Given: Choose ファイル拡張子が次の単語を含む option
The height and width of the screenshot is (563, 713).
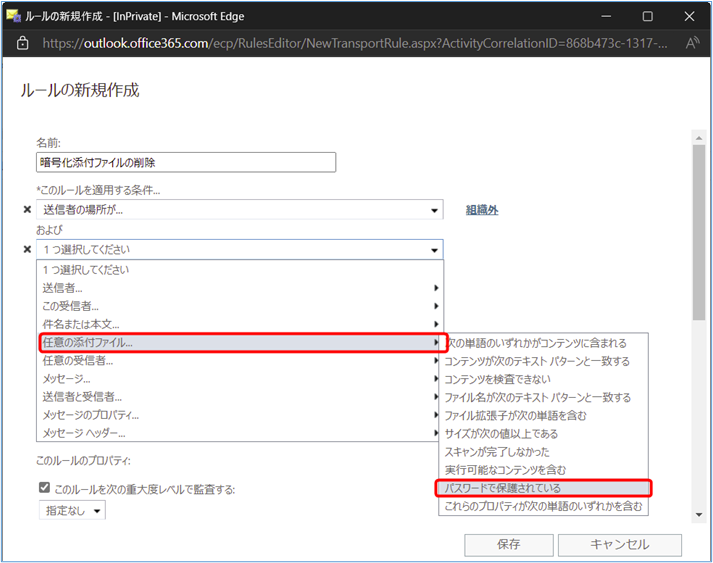Looking at the screenshot, I should pos(543,416).
